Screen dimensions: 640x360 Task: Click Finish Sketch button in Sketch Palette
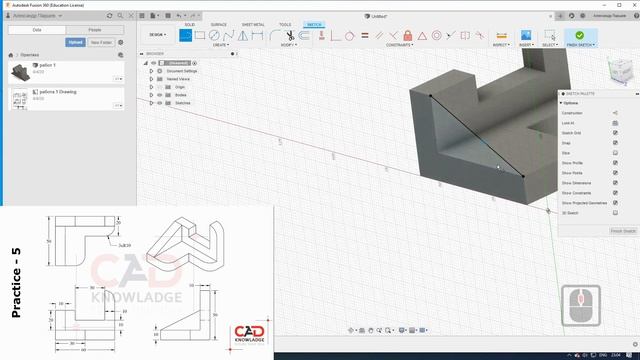coord(623,231)
